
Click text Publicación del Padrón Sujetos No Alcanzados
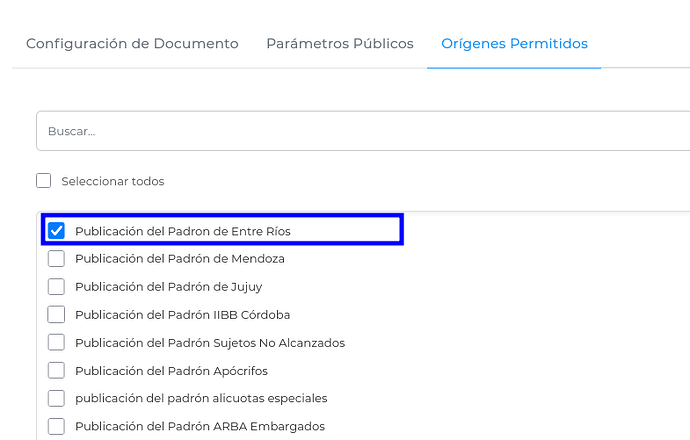(x=210, y=343)
